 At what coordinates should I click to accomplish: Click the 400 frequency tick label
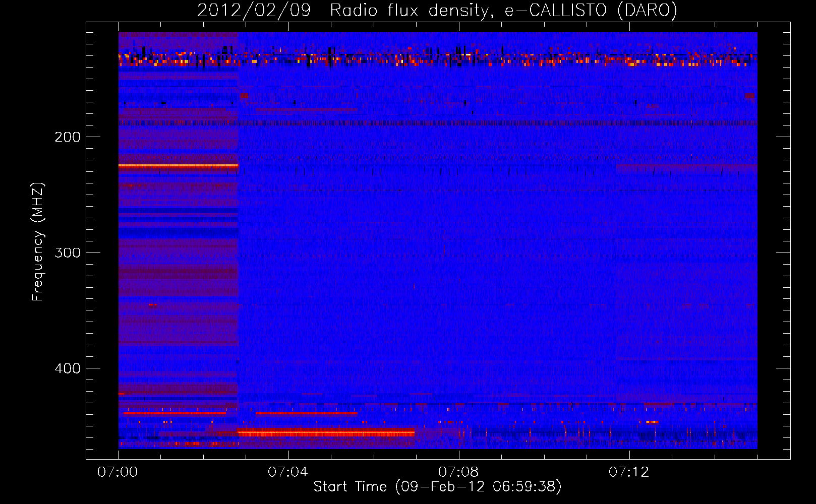pyautogui.click(x=68, y=368)
